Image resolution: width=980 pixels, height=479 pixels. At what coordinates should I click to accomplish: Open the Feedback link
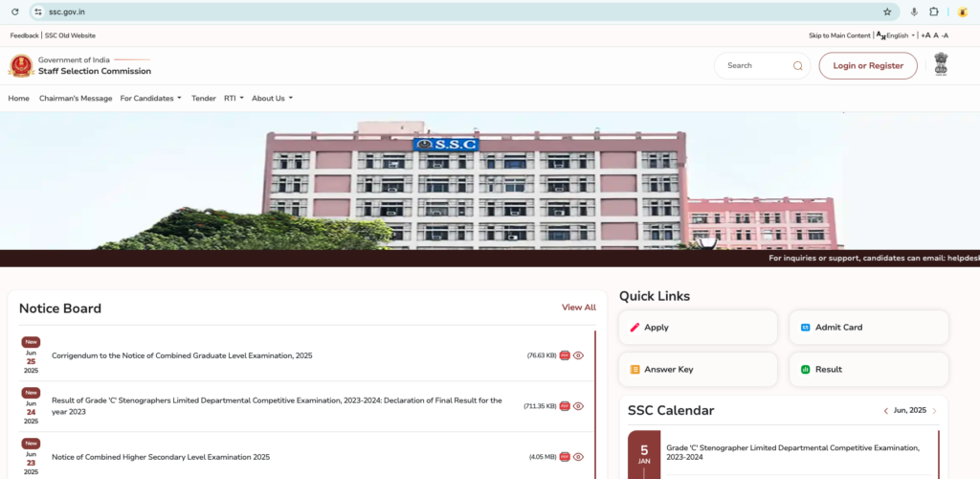[x=24, y=35]
